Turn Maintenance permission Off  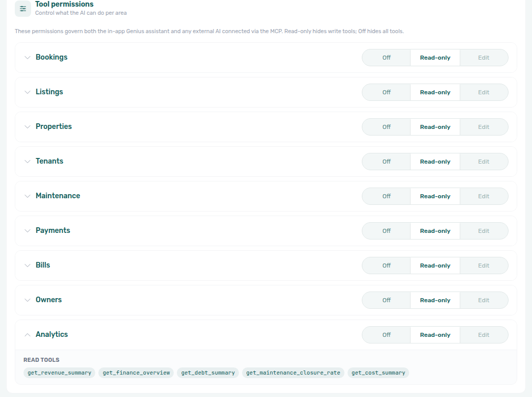pos(386,196)
